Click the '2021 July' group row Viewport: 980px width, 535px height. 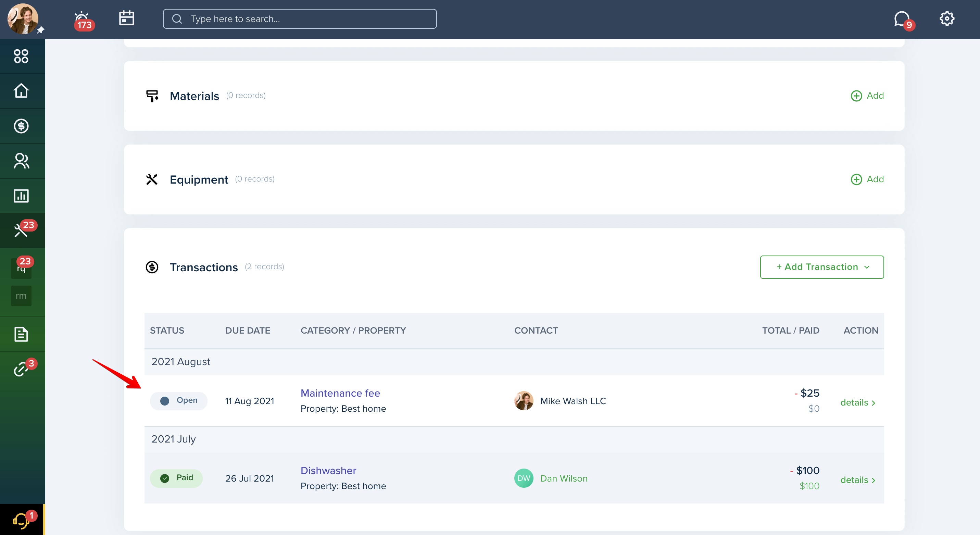[514, 439]
